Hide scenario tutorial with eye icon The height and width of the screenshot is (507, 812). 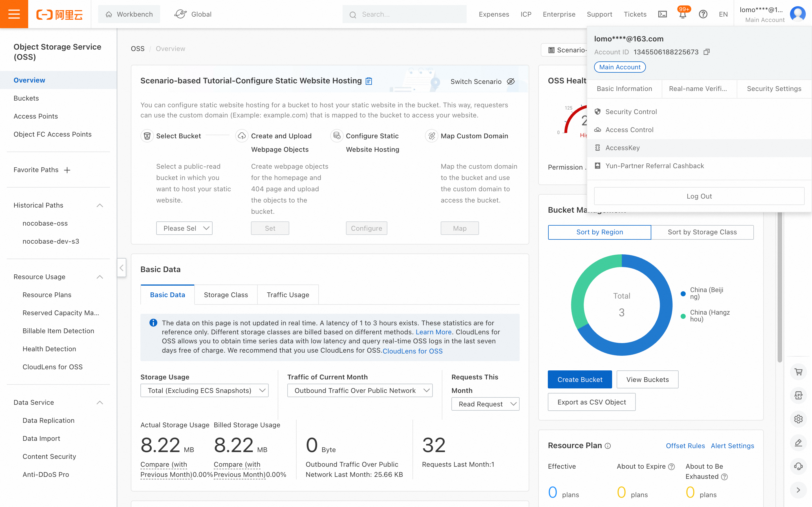point(511,81)
